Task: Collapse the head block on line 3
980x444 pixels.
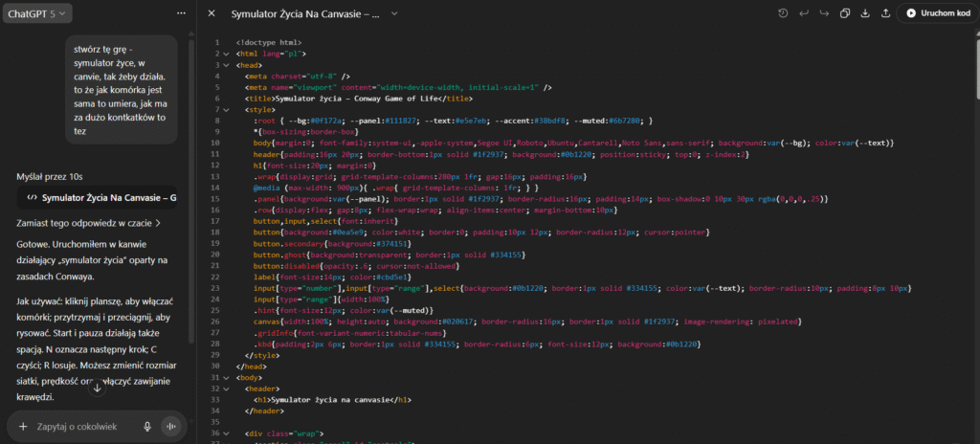Action: point(226,65)
